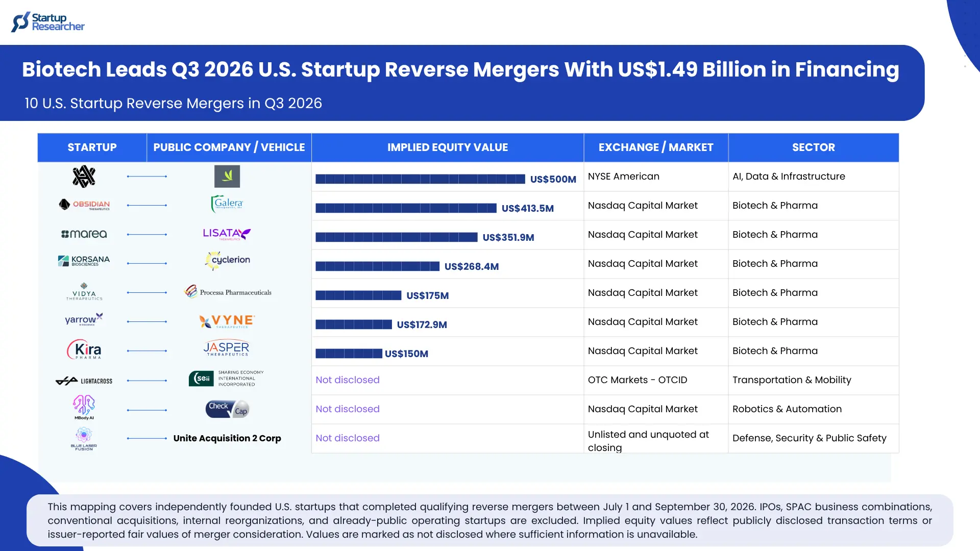
Task: Click the Startup Researcher logo
Action: pyautogui.click(x=48, y=22)
